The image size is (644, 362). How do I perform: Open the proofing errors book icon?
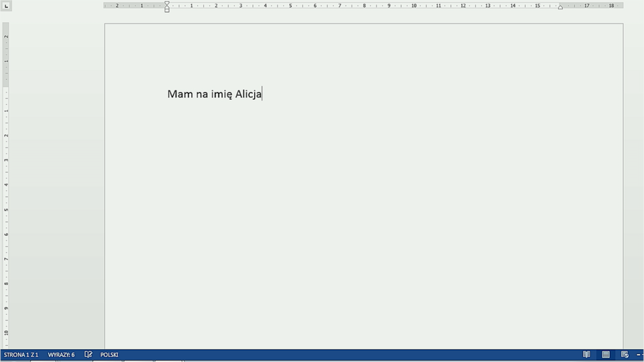(x=89, y=355)
